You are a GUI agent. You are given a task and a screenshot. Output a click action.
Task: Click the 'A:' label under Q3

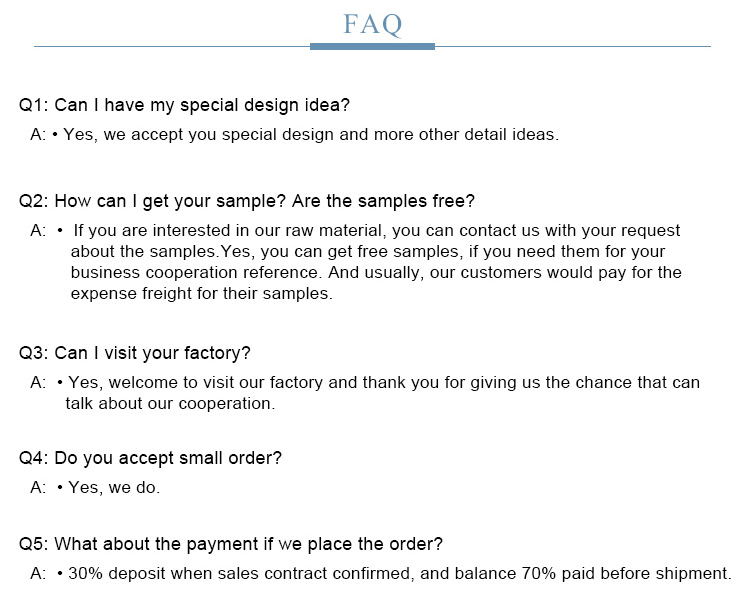38,382
